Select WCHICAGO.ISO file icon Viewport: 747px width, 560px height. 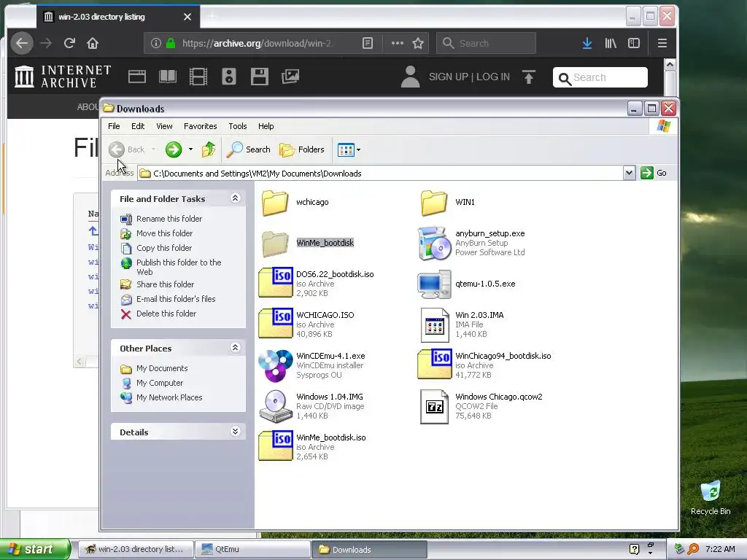[x=275, y=323]
